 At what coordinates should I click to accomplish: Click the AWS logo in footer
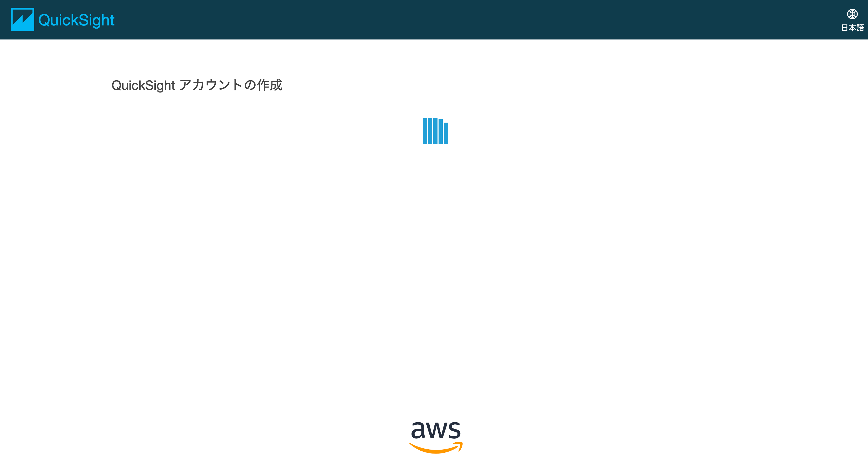(436, 437)
